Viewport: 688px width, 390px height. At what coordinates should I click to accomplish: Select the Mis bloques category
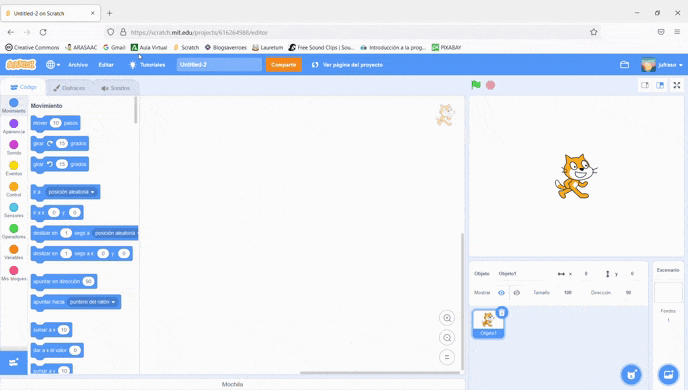coord(14,273)
